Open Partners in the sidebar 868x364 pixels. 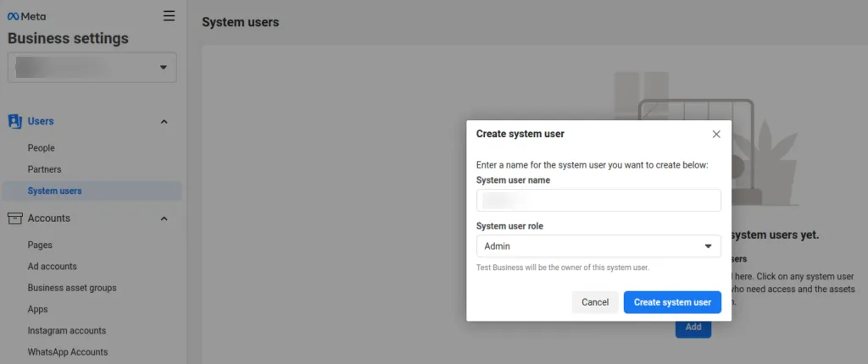click(44, 169)
